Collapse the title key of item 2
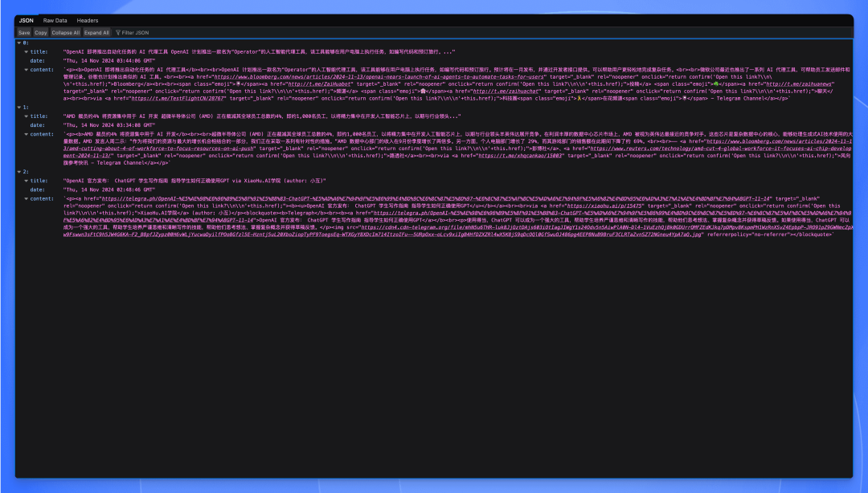Image resolution: width=868 pixels, height=493 pixels. pyautogui.click(x=26, y=181)
